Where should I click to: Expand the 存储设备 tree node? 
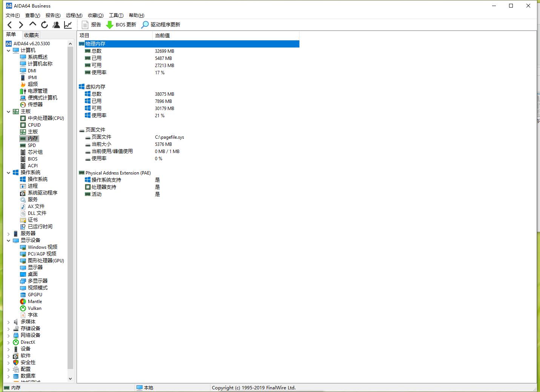coord(8,329)
